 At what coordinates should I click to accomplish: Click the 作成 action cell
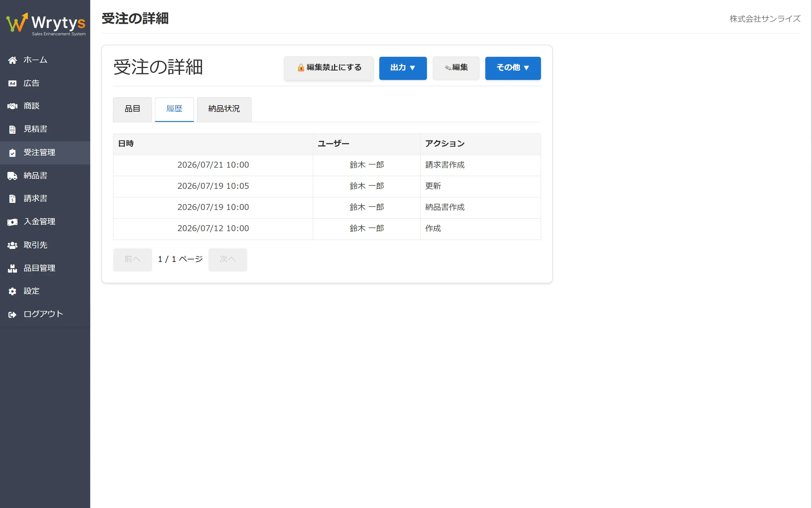pos(480,229)
